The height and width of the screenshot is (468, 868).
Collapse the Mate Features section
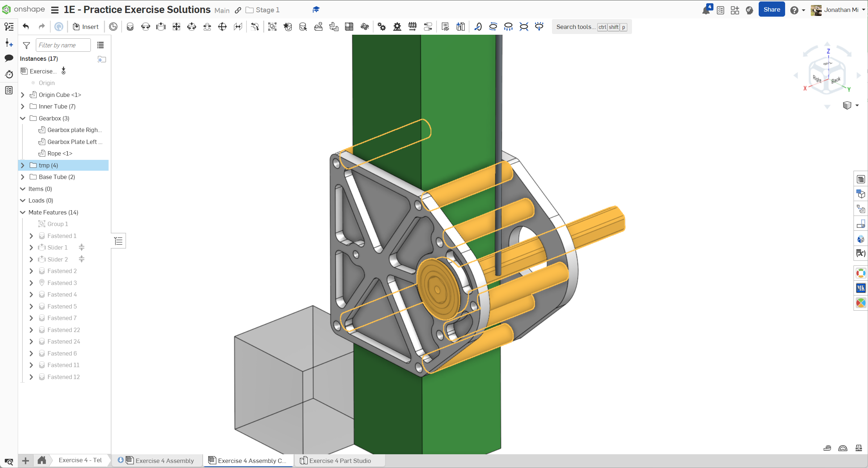(x=23, y=212)
